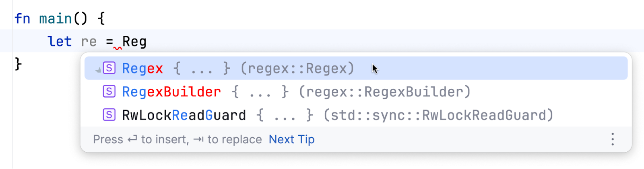This screenshot has width=644, height=169.
Task: Select the Regex completion suggestion
Action: click(142, 69)
